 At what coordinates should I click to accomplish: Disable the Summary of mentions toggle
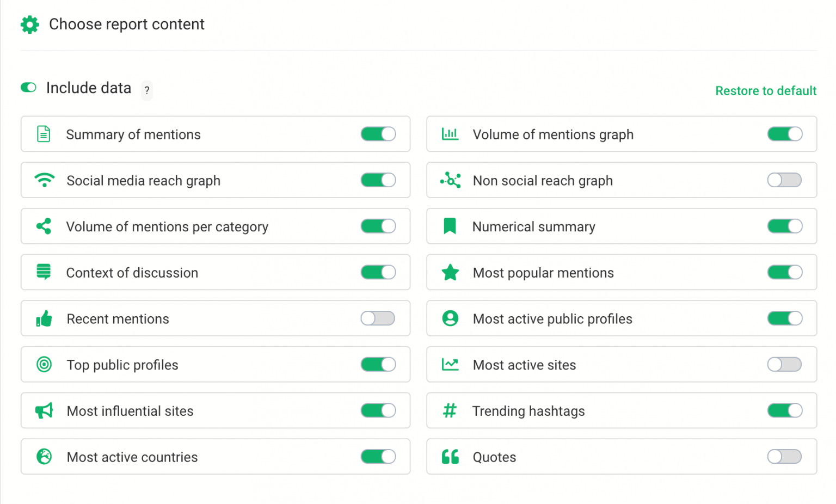point(378,134)
